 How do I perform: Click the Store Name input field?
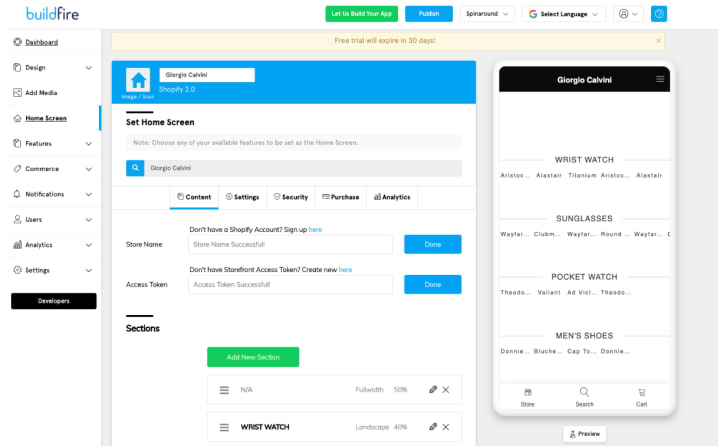290,244
